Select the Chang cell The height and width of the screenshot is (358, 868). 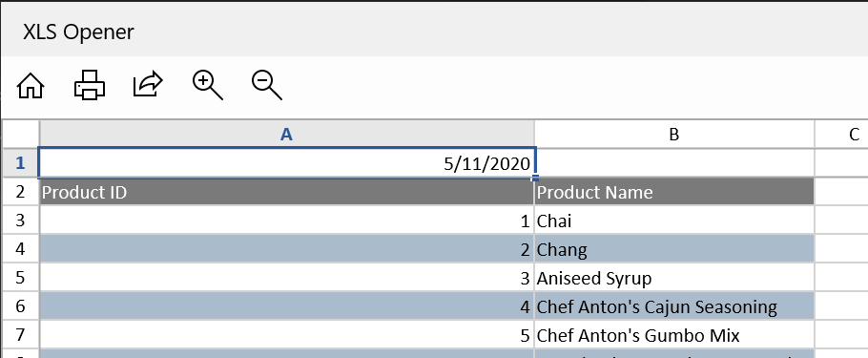coord(674,249)
